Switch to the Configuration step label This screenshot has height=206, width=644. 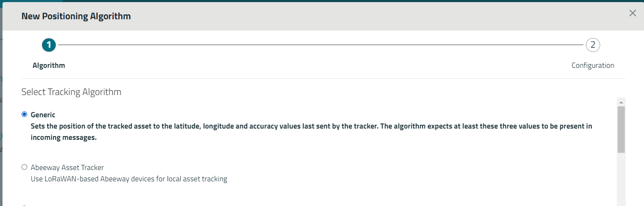point(593,66)
